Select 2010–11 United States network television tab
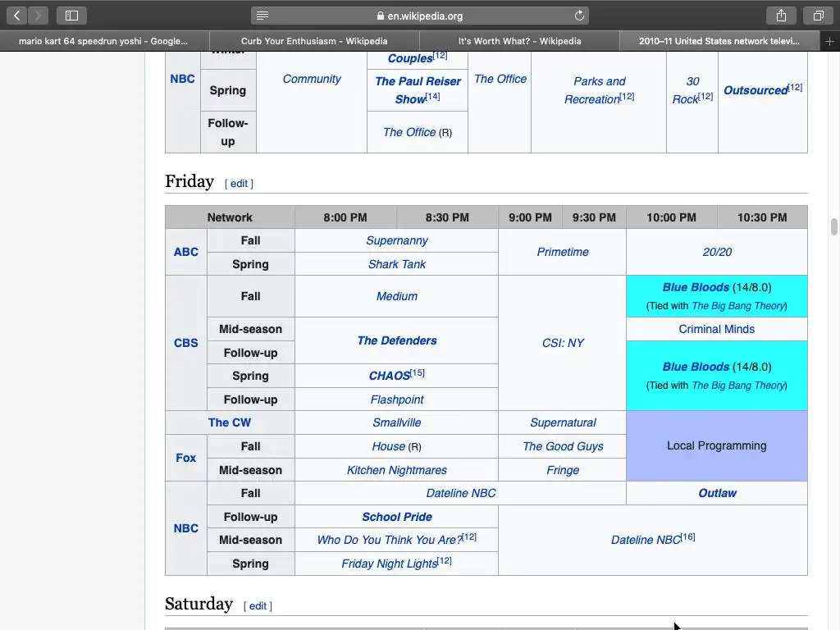The height and width of the screenshot is (630, 840). 719,41
